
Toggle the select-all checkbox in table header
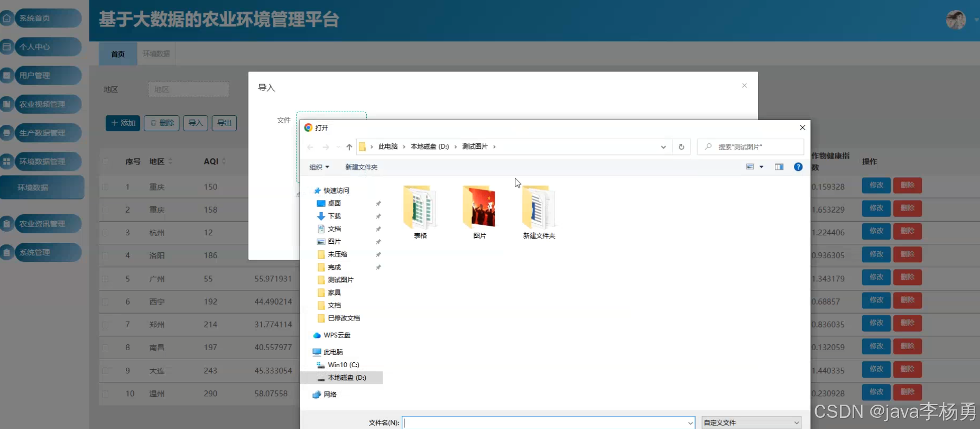pos(105,161)
